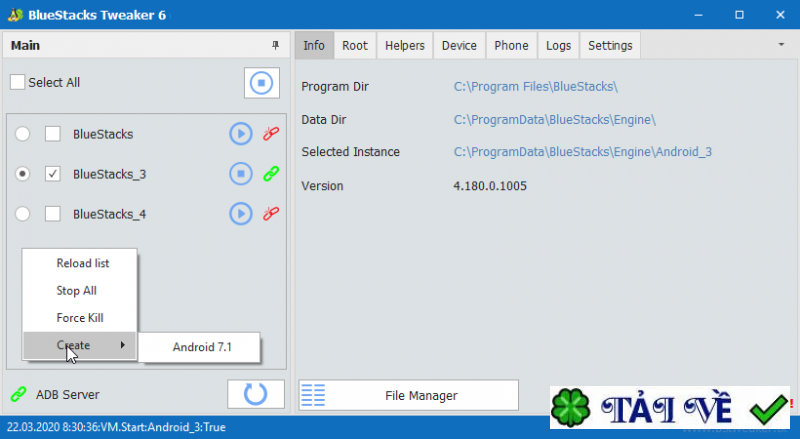Image resolution: width=800 pixels, height=439 pixels.
Task: Open Selected Instance path link
Action: 583,152
